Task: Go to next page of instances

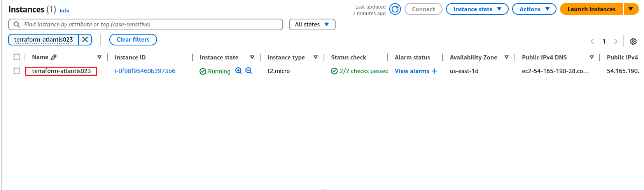Action: click(x=616, y=42)
